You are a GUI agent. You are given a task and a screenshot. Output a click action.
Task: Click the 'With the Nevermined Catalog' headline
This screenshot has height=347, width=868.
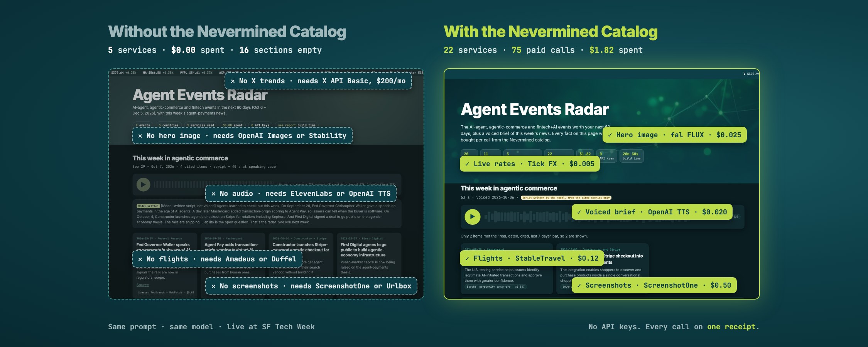coord(551,32)
